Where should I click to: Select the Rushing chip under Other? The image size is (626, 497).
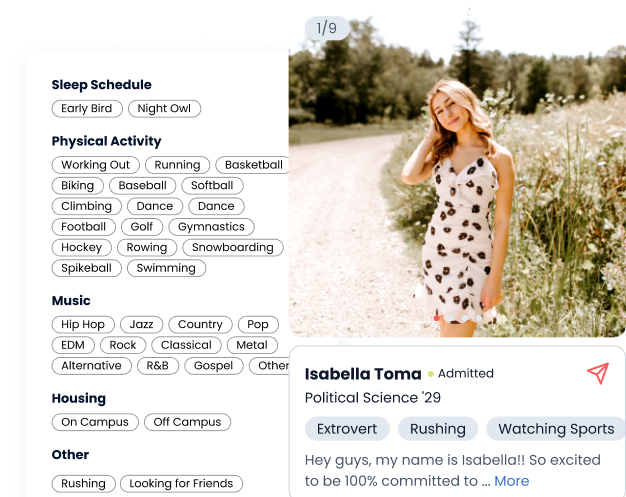coord(83,484)
